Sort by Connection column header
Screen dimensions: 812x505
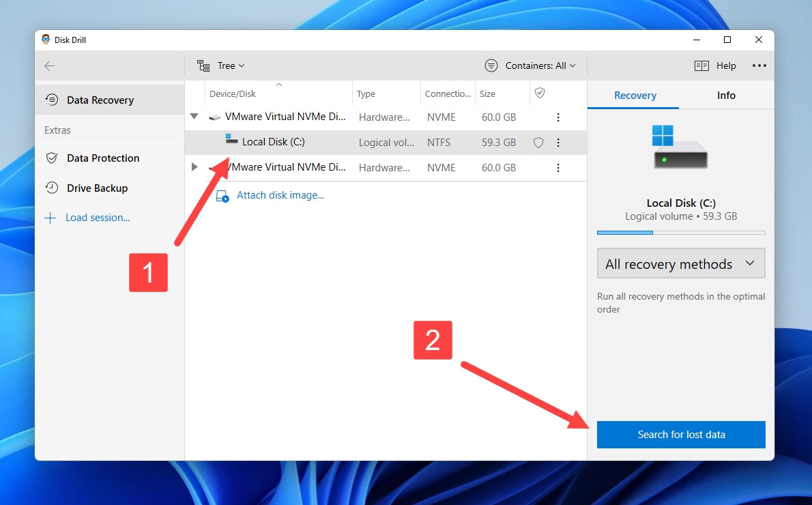click(448, 93)
